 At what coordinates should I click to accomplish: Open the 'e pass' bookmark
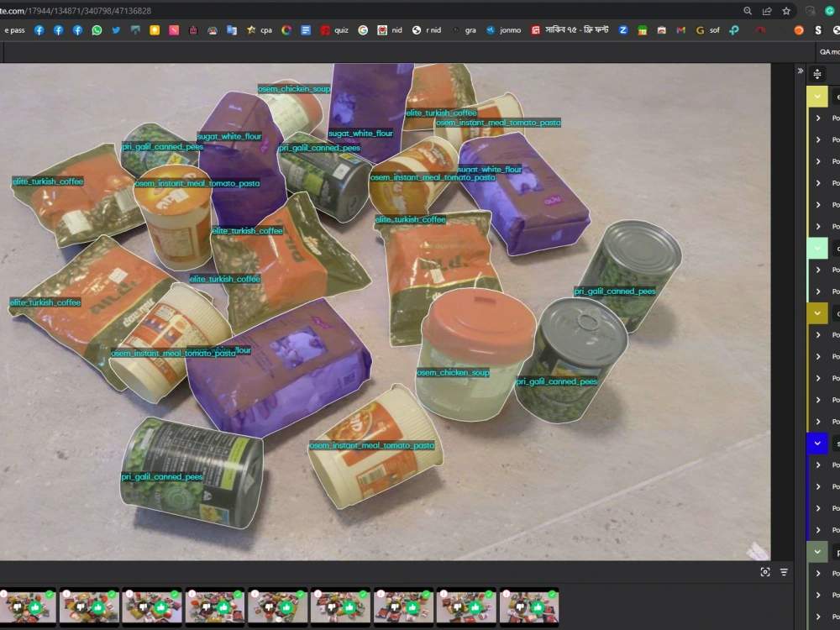(14, 30)
